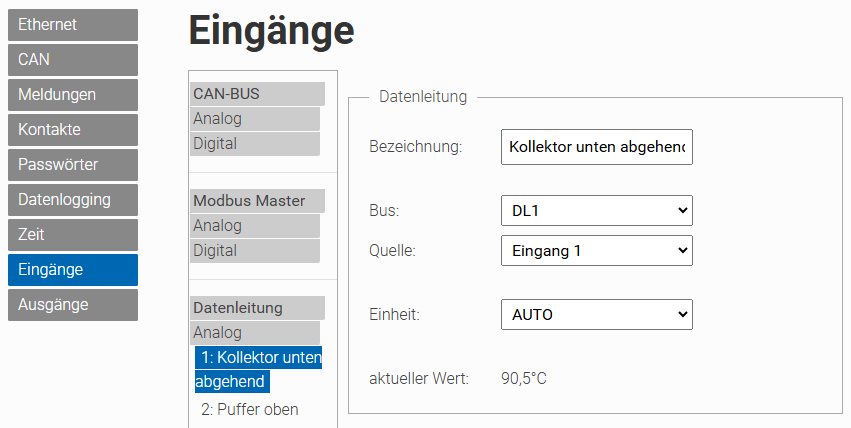
Task: Open the Bus dropdown showing DL1
Action: coord(596,211)
